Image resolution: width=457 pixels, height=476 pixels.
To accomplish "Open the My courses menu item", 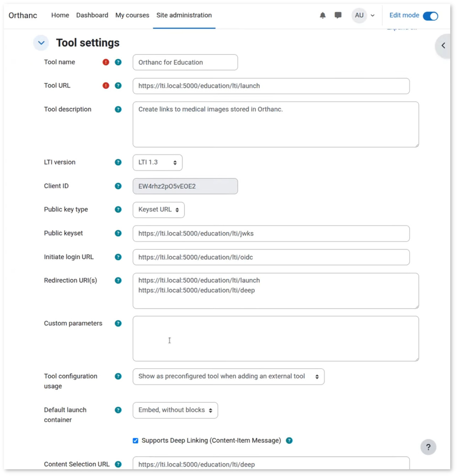I will point(132,15).
